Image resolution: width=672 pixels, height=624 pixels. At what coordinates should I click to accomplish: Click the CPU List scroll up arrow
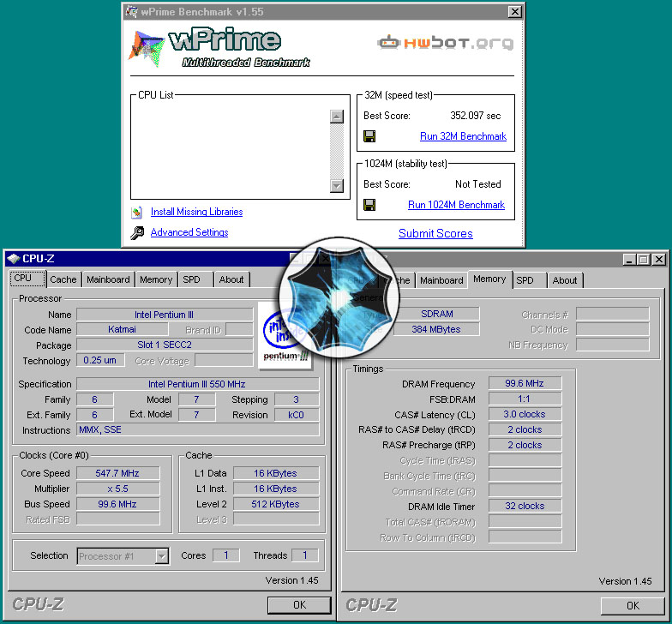337,117
